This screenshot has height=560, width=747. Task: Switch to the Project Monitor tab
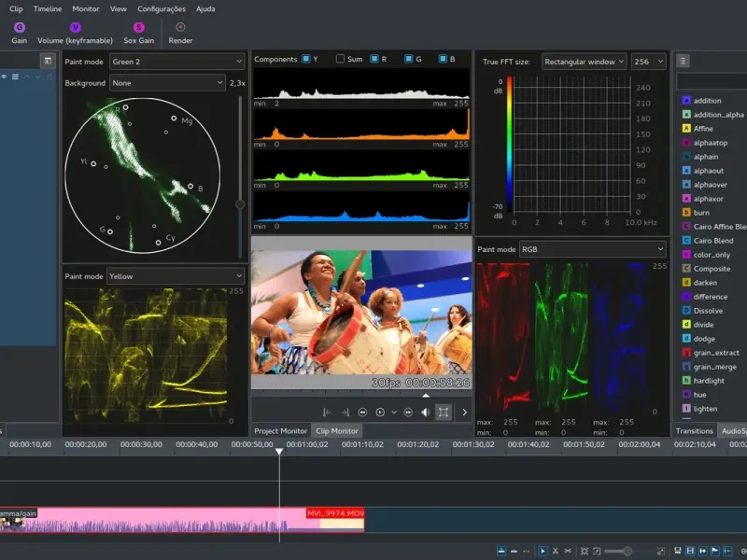click(x=281, y=431)
